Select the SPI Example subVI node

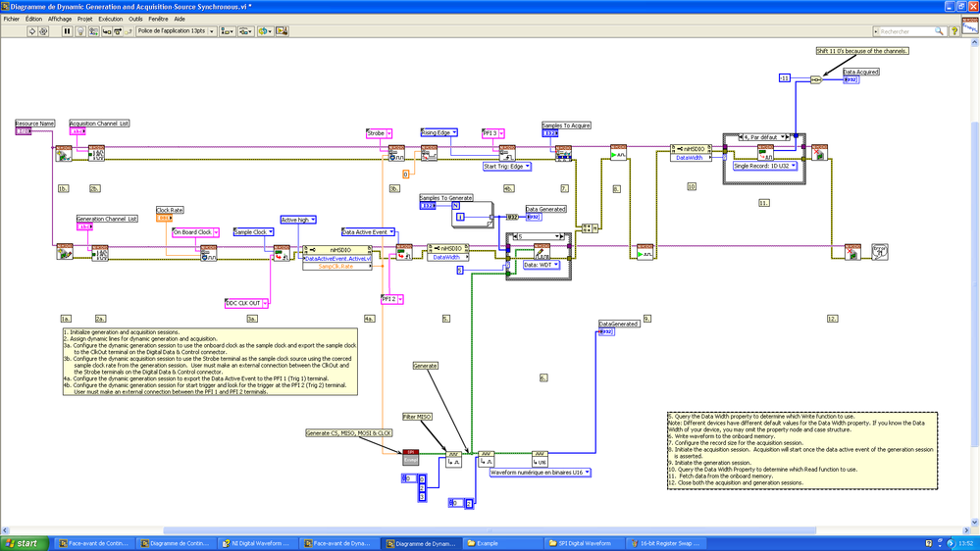pyautogui.click(x=411, y=457)
